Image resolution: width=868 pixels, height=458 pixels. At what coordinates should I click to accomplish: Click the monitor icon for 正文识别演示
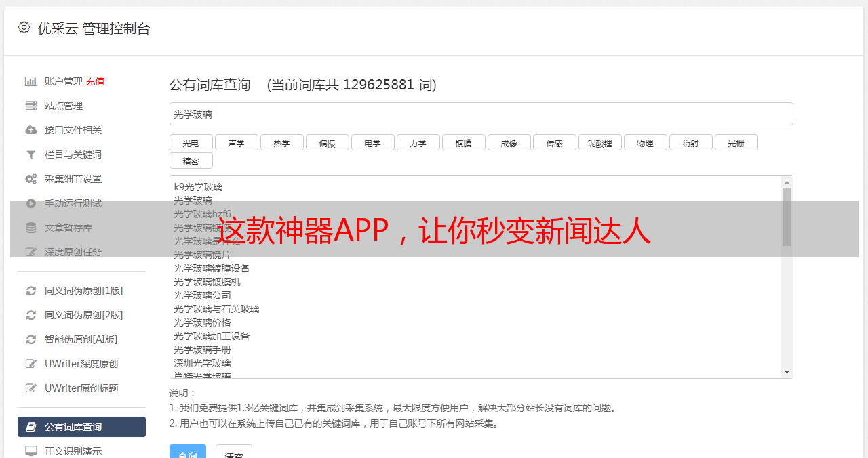pyautogui.click(x=31, y=451)
